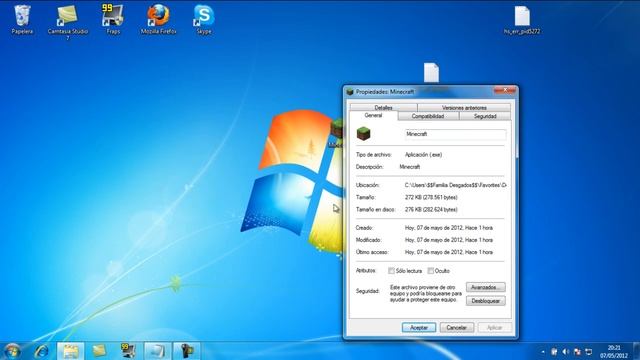Open the camera recorder taskbar icon
Screen dimensions: 640x360
click(x=187, y=351)
